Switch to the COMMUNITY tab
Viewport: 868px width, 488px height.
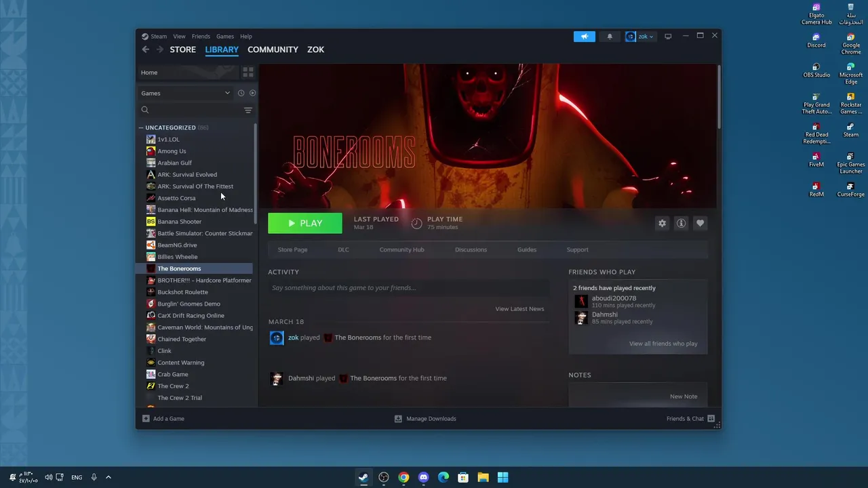(273, 49)
